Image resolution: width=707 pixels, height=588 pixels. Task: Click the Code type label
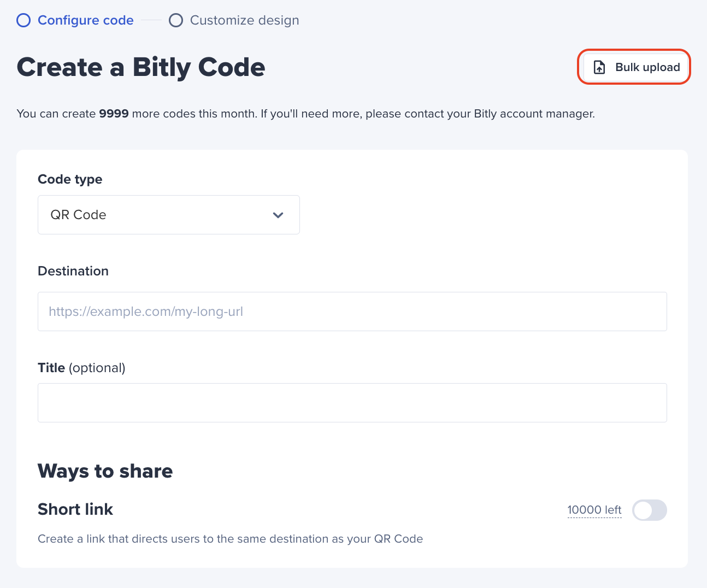click(x=70, y=179)
